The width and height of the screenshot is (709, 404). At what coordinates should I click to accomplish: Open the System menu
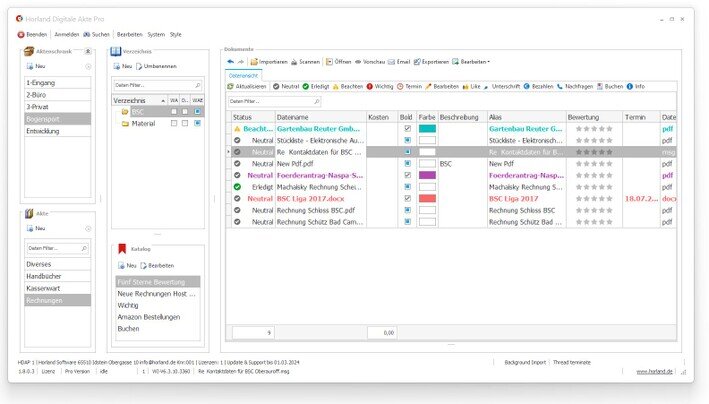156,34
